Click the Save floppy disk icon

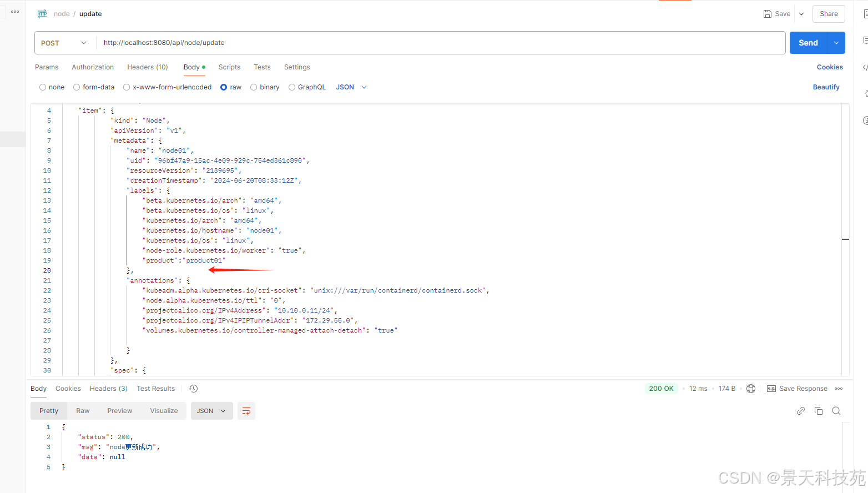[x=768, y=14]
